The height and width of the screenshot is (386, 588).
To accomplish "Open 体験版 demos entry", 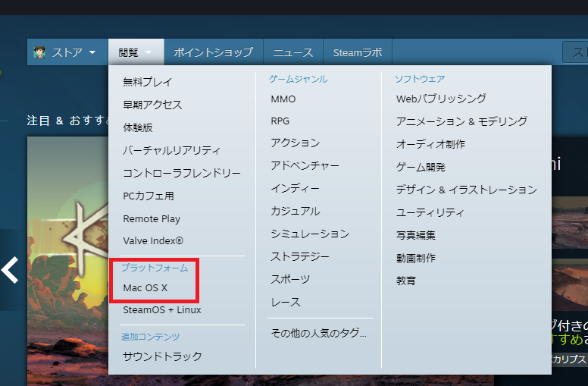I will coord(138,127).
